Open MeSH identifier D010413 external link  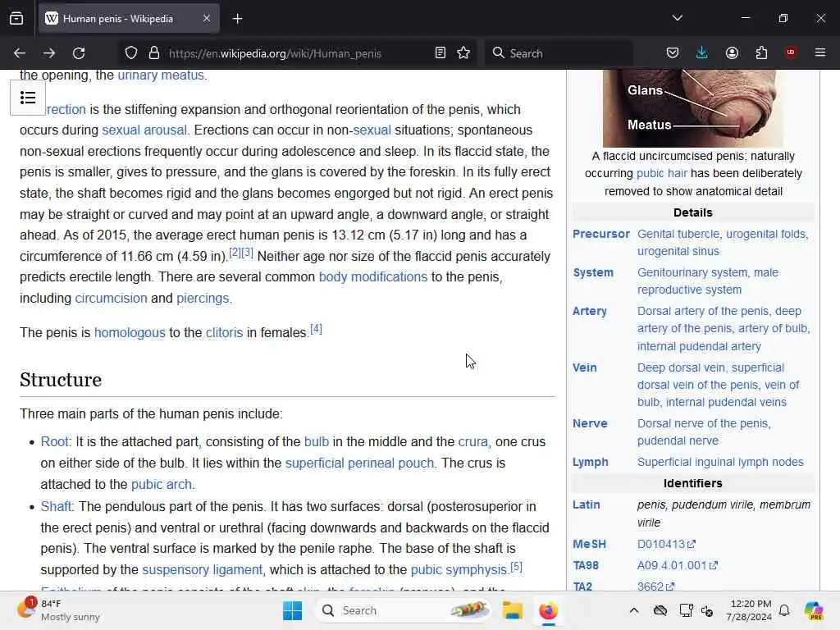(x=666, y=545)
